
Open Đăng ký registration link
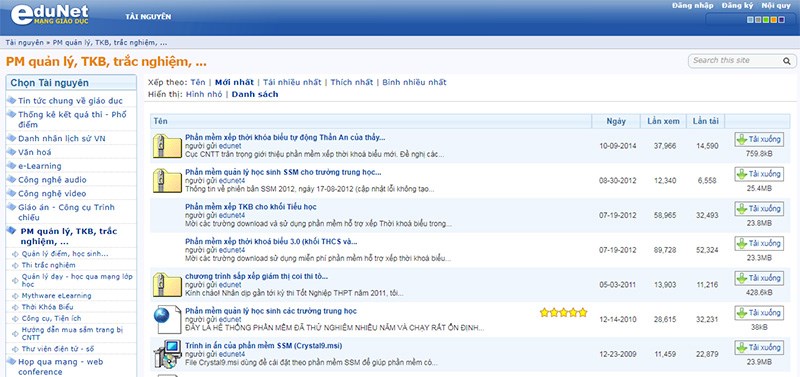[x=737, y=6]
